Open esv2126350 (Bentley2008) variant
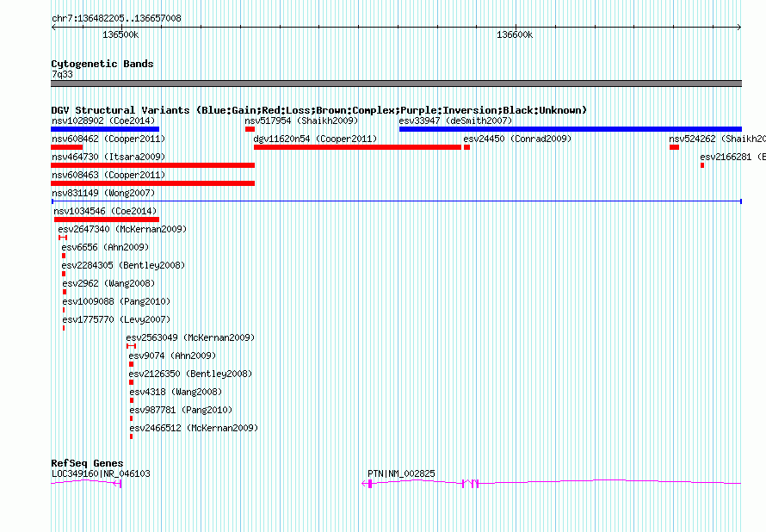Viewport: 766px width, 532px height. (190, 374)
